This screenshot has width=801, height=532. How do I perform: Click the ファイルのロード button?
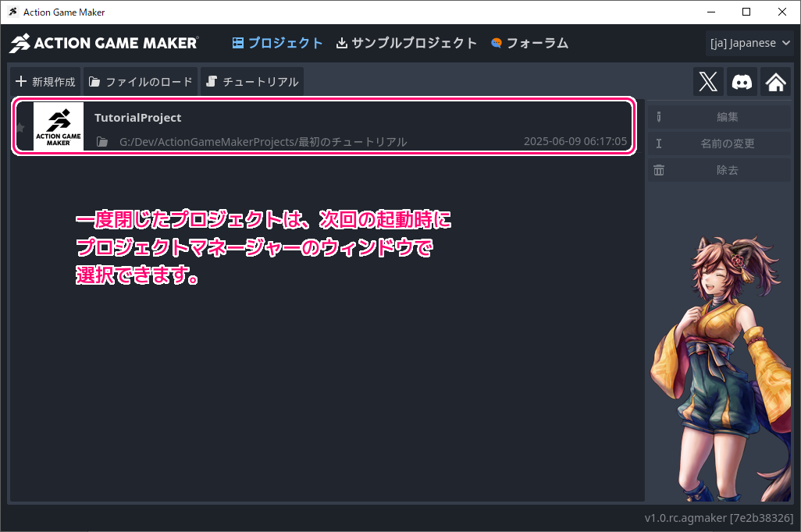141,82
